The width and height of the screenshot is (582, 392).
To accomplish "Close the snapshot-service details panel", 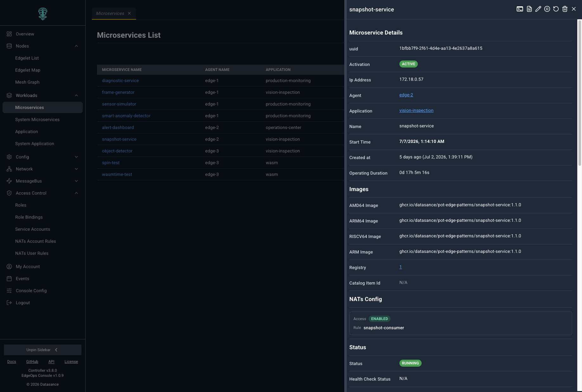I will (x=573, y=9).
